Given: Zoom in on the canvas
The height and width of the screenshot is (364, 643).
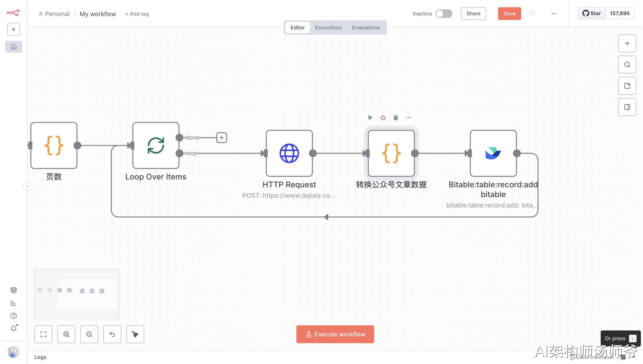Looking at the screenshot, I should pos(66,334).
